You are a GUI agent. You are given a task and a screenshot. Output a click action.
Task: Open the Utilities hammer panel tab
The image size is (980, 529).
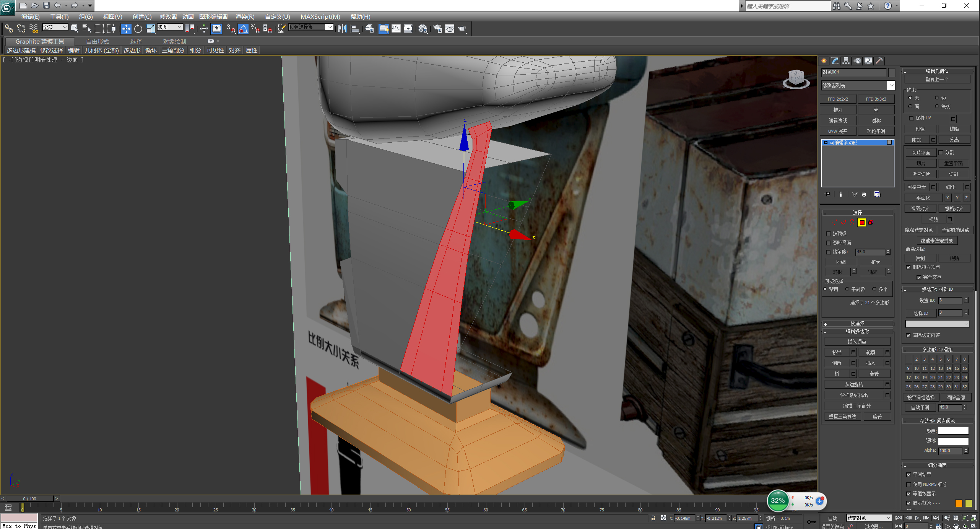(x=879, y=60)
